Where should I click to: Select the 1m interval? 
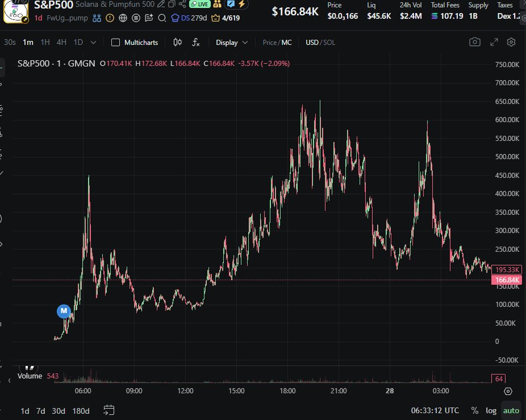coord(28,42)
